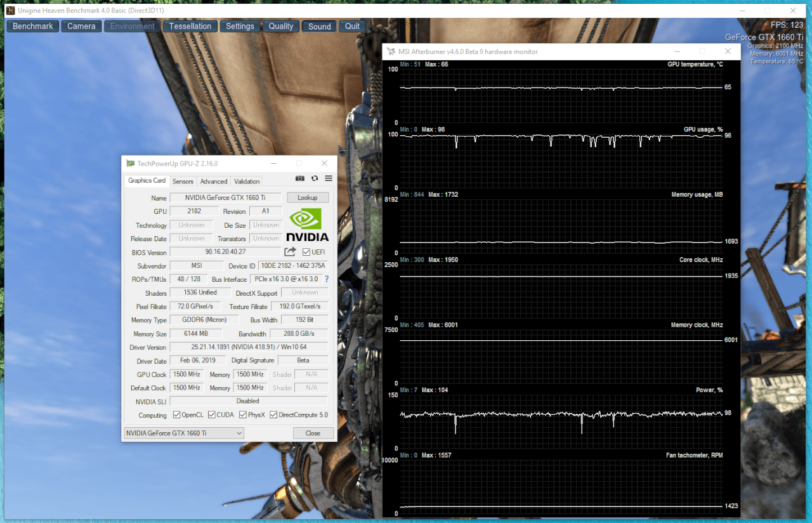
Task: Minimize the MSI Afterburner hardware monitor window
Action: pyautogui.click(x=679, y=51)
